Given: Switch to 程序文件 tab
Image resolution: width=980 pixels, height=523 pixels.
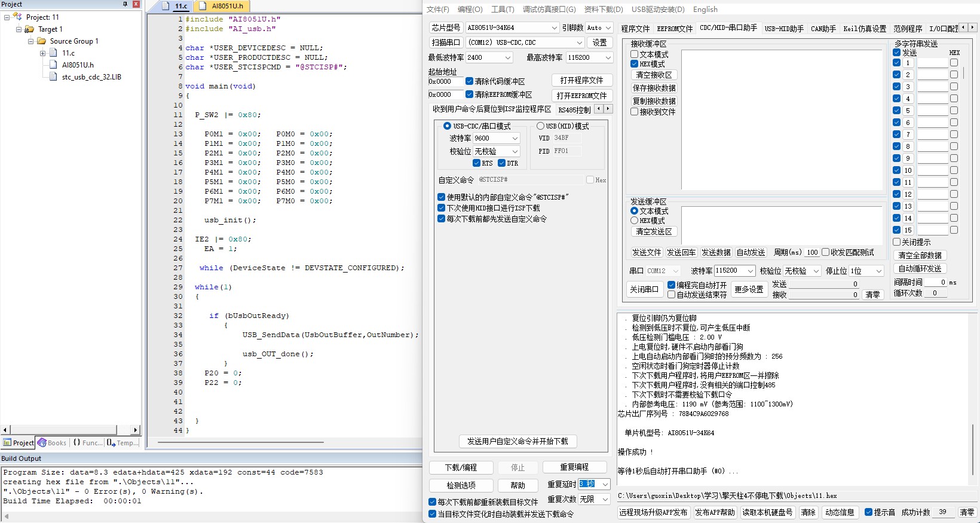Looking at the screenshot, I should coord(635,29).
